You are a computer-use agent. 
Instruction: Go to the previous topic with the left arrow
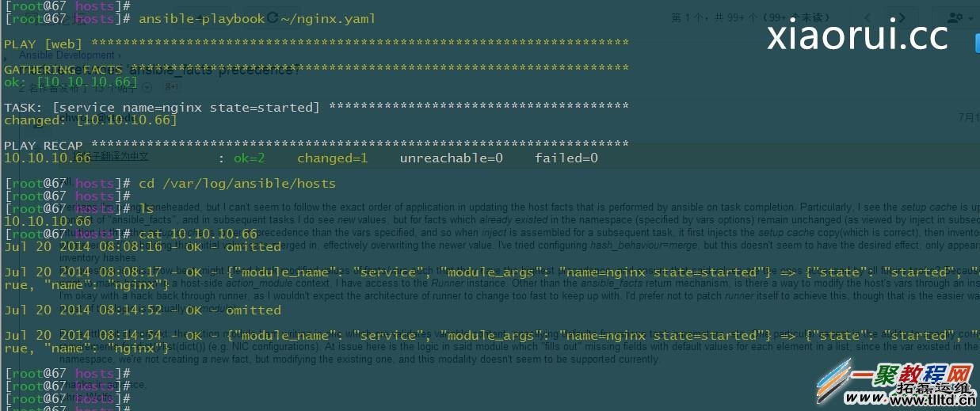870,17
